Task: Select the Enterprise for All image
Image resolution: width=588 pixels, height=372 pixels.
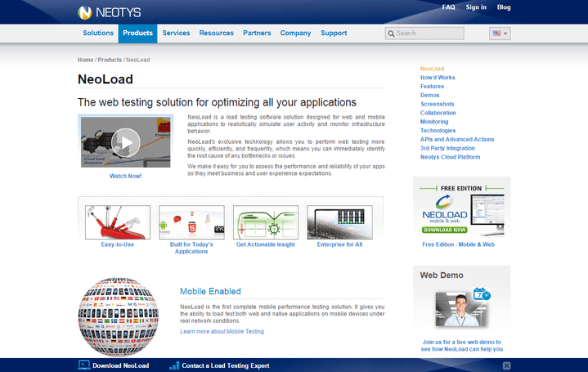Action: tap(339, 222)
